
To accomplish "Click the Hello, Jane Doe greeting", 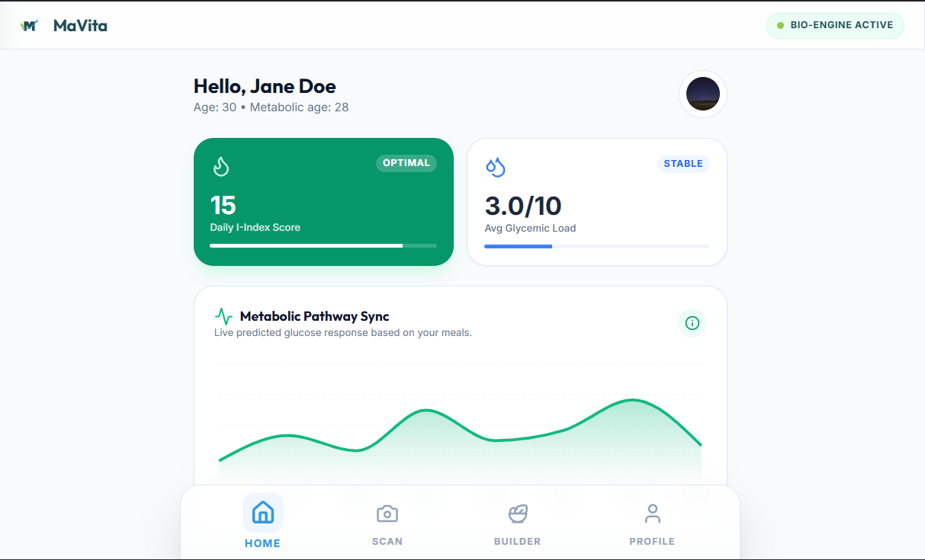I will point(265,86).
